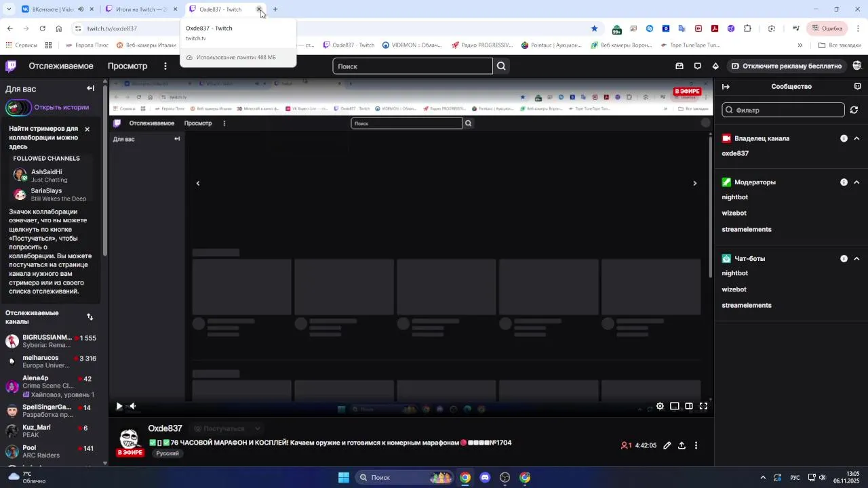Share the stream via upload icon
The height and width of the screenshot is (488, 868).
(682, 445)
